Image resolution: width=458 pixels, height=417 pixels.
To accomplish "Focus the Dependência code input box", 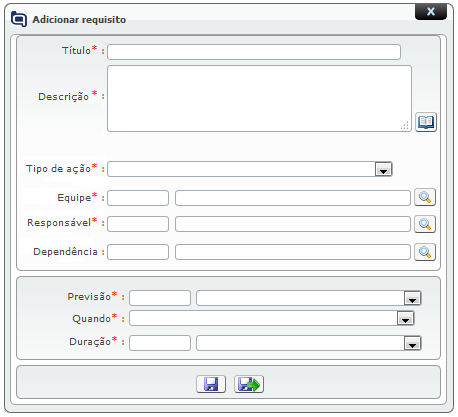I will click(x=138, y=252).
